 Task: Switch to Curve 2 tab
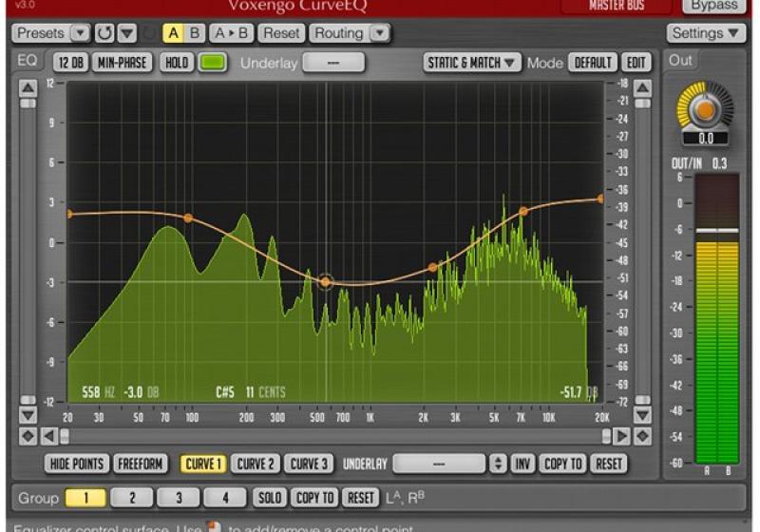pyautogui.click(x=256, y=464)
